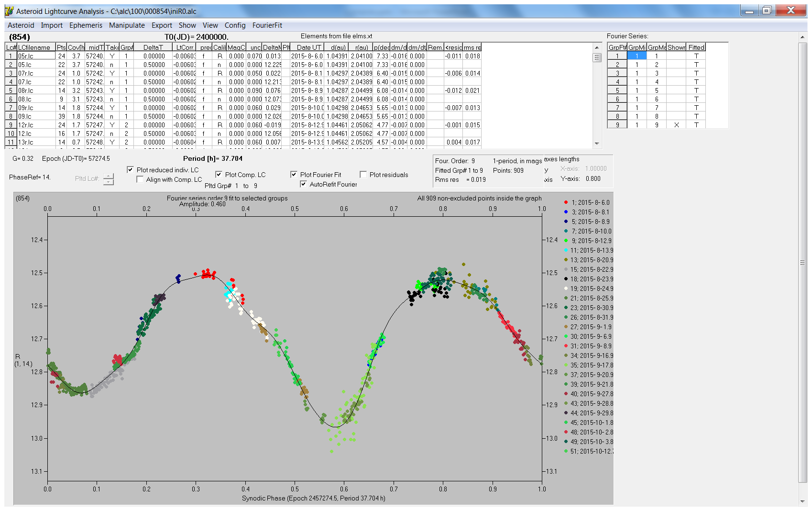Viewport: 812px width, 511px height.
Task: Click cyan legend marker for 11; 2015-8-13.9
Action: (x=566, y=250)
